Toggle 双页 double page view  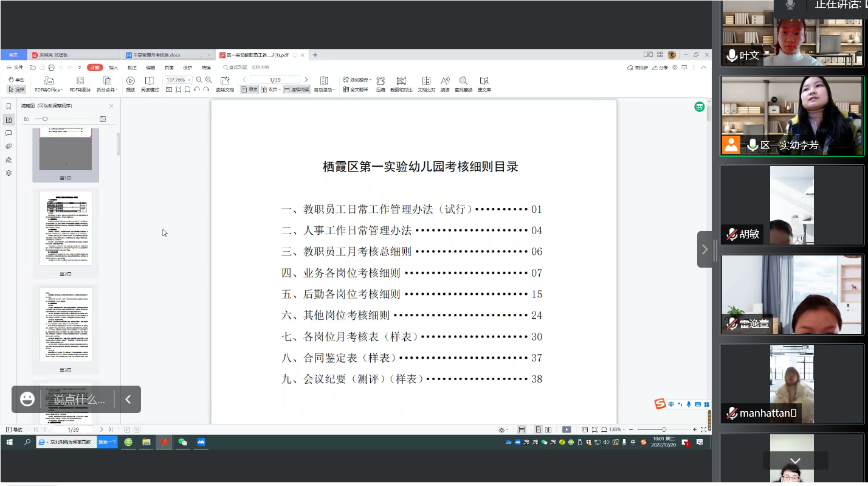click(x=270, y=89)
